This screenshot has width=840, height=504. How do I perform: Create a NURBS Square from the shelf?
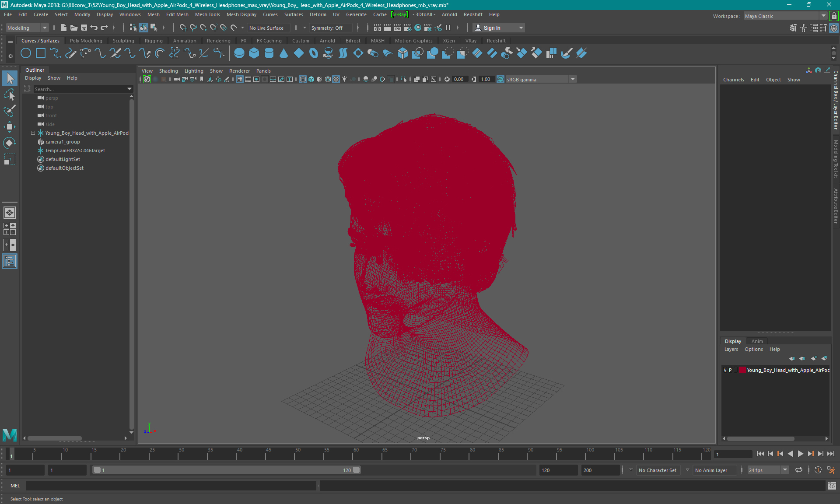(41, 53)
